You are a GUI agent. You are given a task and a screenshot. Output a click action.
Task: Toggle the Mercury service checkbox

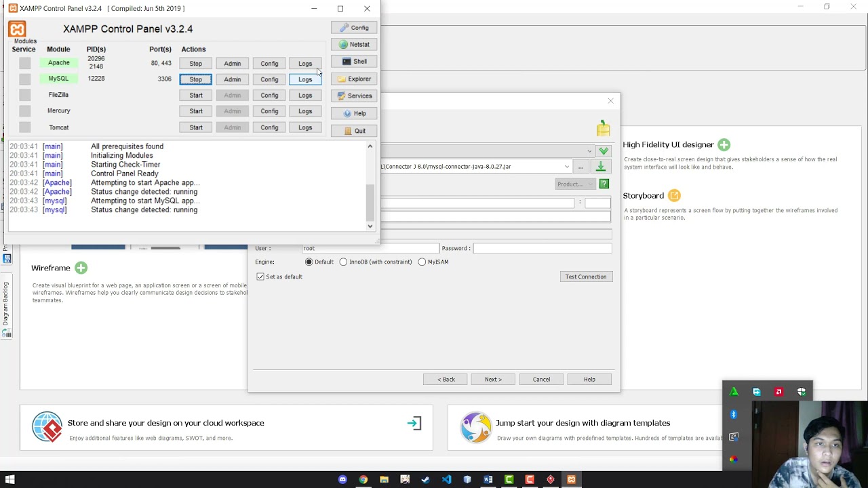[x=24, y=110]
